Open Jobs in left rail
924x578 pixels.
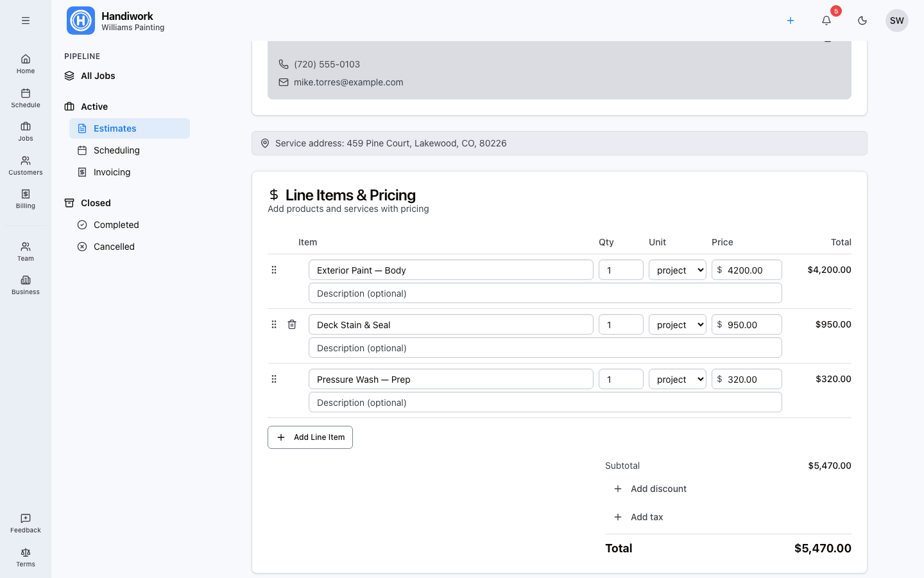[26, 132]
